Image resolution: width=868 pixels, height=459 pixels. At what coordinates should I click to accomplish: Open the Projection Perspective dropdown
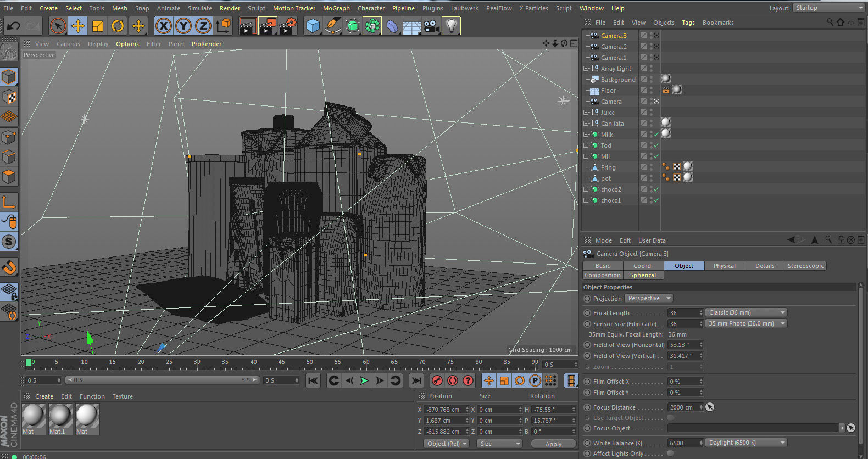pos(649,299)
